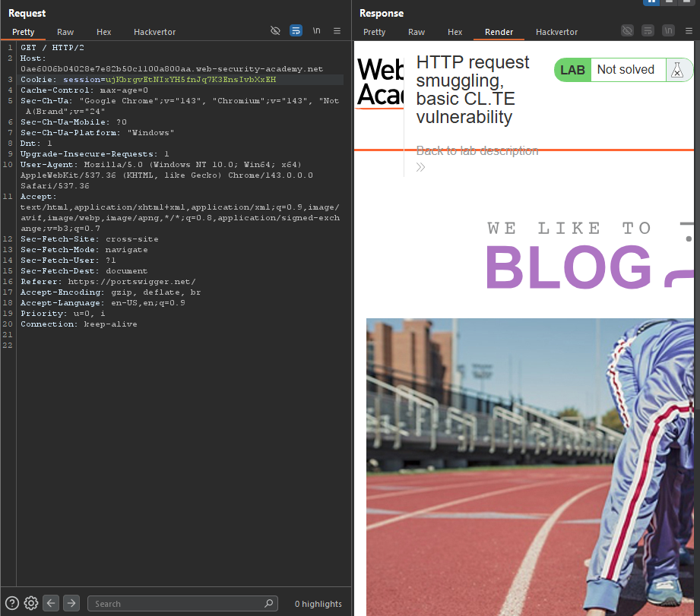The width and height of the screenshot is (700, 616).
Task: Click the Not solved status label
Action: pos(626,70)
